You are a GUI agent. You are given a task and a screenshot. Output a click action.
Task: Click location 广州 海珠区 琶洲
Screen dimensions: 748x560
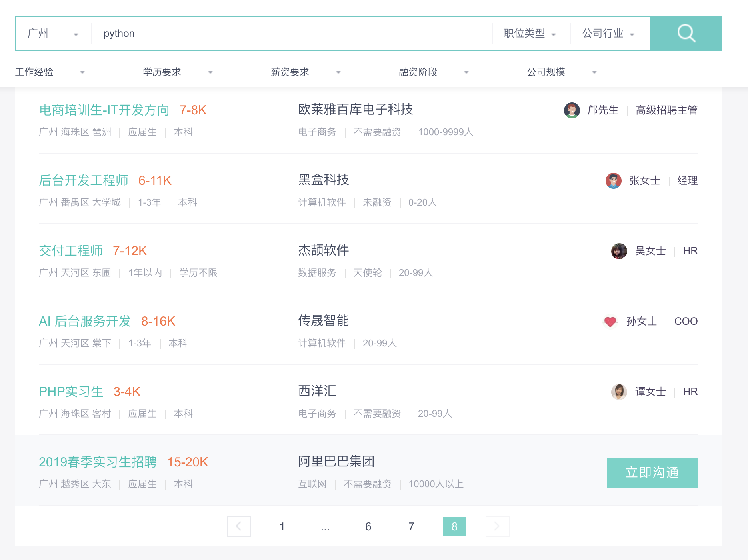(75, 132)
